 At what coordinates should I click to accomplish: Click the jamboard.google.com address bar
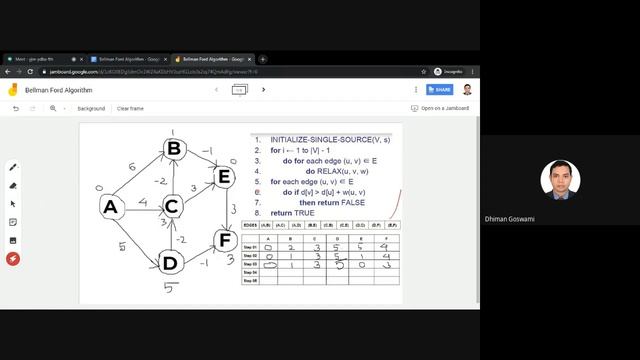tap(229, 72)
